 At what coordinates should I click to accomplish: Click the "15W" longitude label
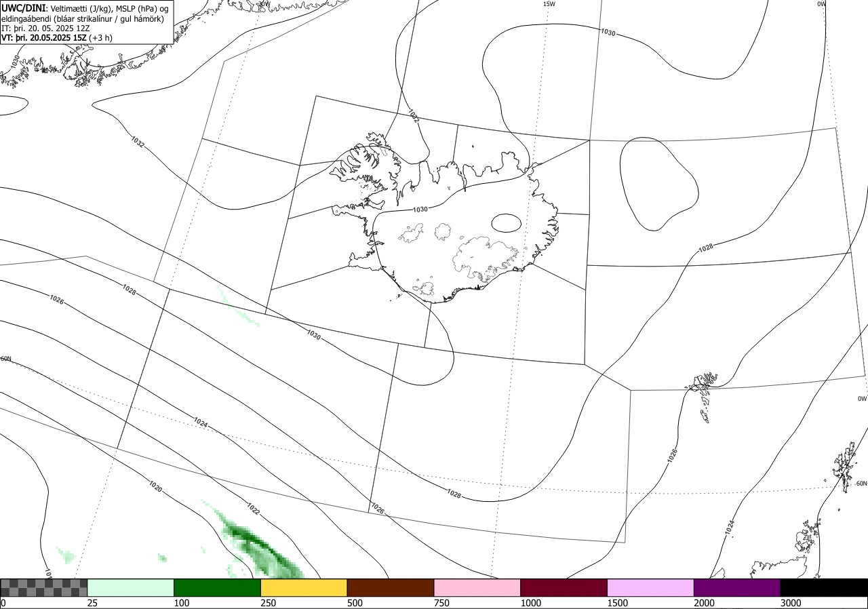[x=549, y=4]
